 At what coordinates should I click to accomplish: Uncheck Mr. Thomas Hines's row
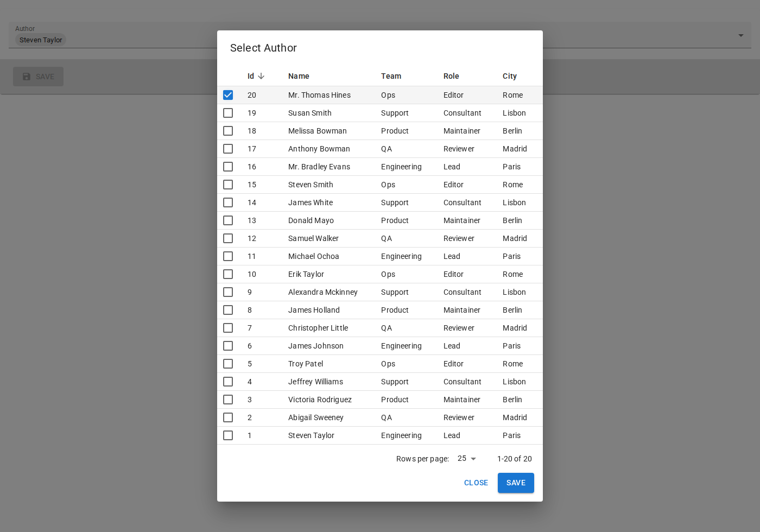[x=228, y=95]
